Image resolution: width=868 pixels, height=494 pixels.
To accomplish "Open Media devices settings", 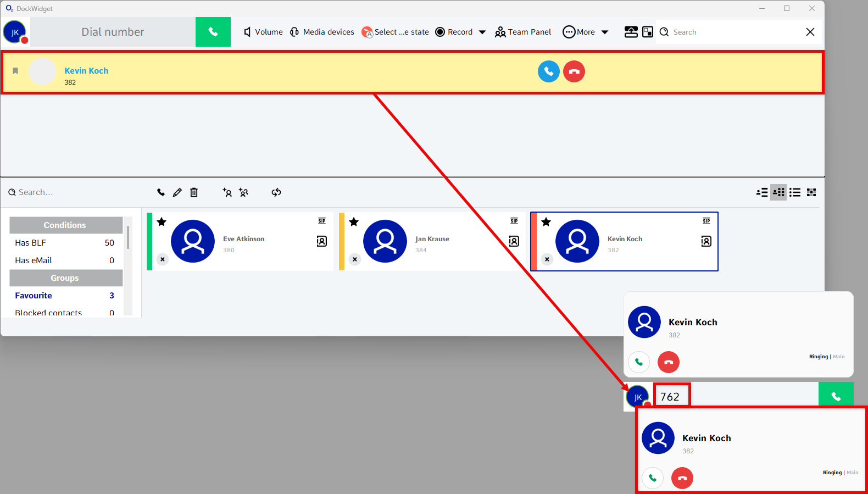I will tap(322, 32).
